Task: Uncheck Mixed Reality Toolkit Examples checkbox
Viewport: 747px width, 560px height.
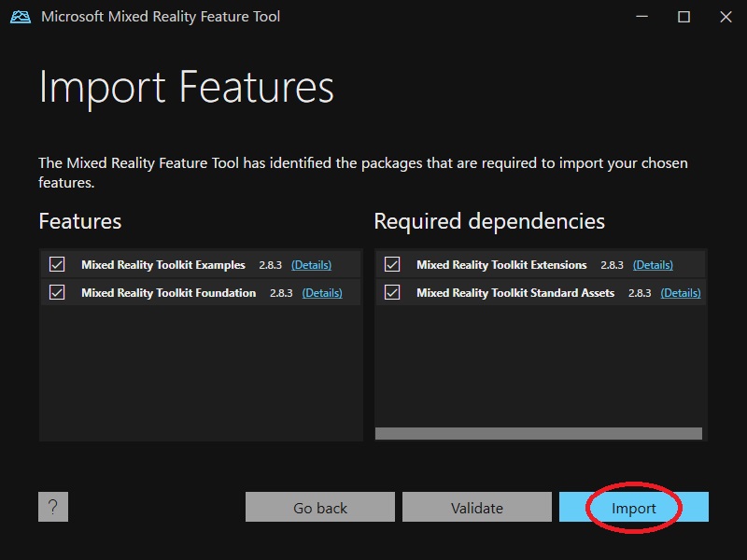Action: (57, 264)
